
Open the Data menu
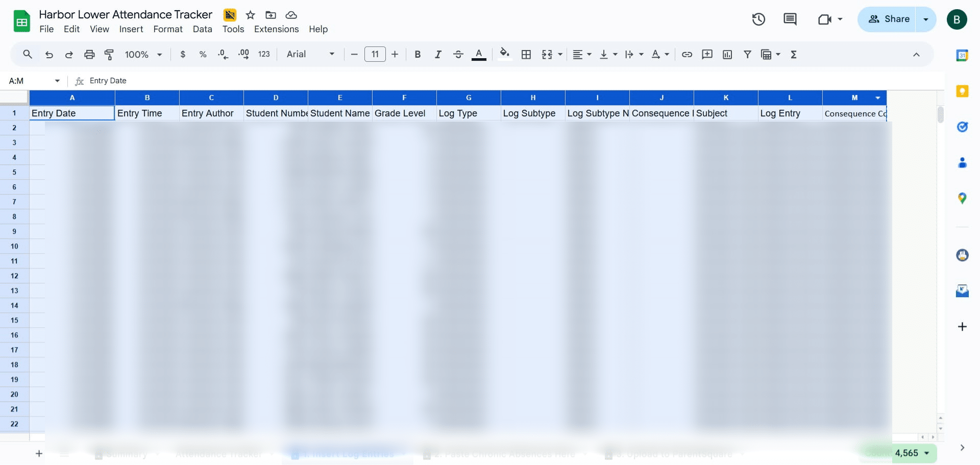202,29
